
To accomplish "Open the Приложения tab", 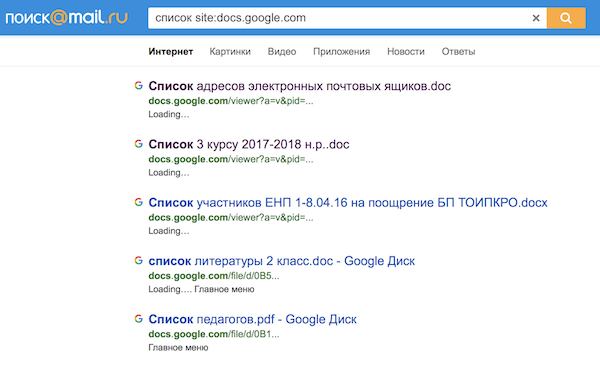I will pos(341,52).
